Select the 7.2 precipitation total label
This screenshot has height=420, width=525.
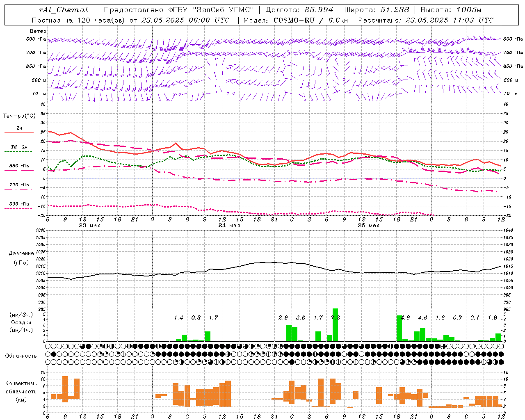tap(336, 317)
